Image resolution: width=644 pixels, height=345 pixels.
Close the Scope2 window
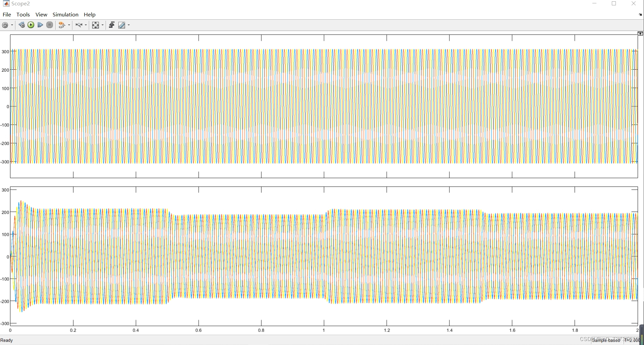pos(634,4)
